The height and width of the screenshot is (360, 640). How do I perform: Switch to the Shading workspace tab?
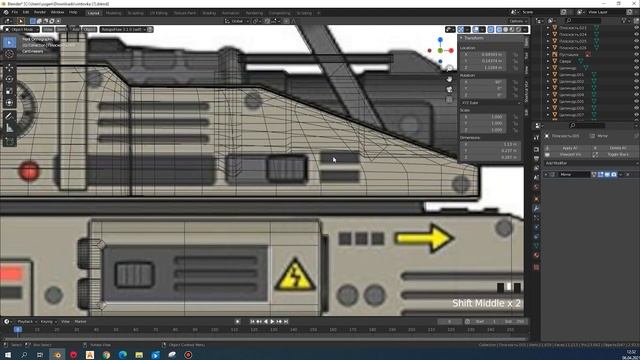209,13
